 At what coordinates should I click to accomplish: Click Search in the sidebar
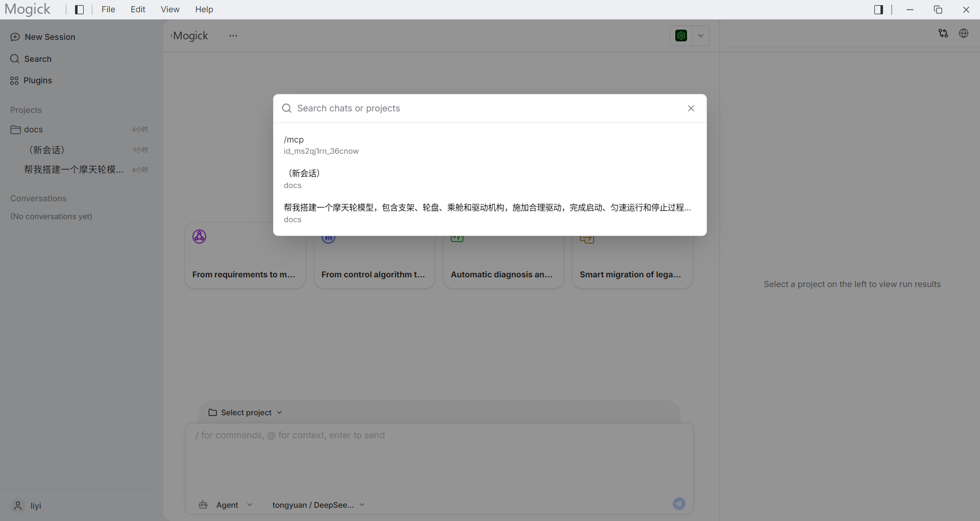pyautogui.click(x=38, y=59)
